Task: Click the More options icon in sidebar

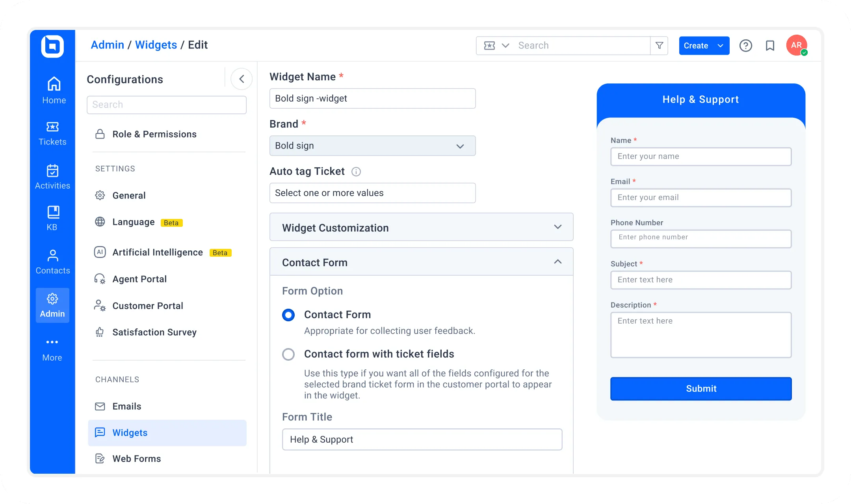Action: pos(52,342)
